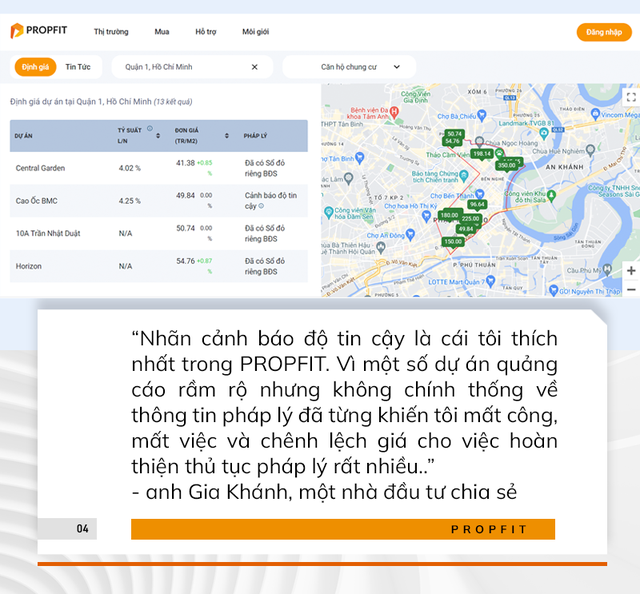This screenshot has height=594, width=640.
Task: Open the Hỗ trợ menu
Action: (x=206, y=32)
